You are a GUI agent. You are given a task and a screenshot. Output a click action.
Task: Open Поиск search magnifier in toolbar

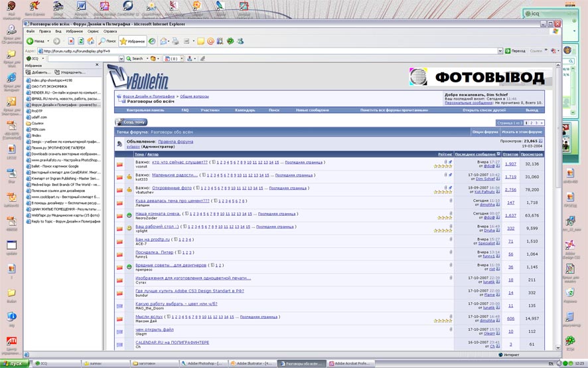coord(108,41)
